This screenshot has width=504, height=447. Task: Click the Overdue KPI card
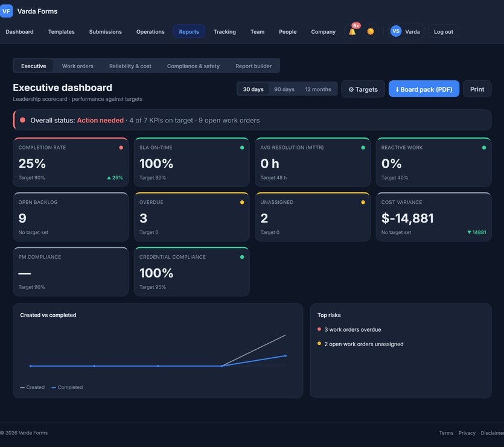[x=192, y=217]
